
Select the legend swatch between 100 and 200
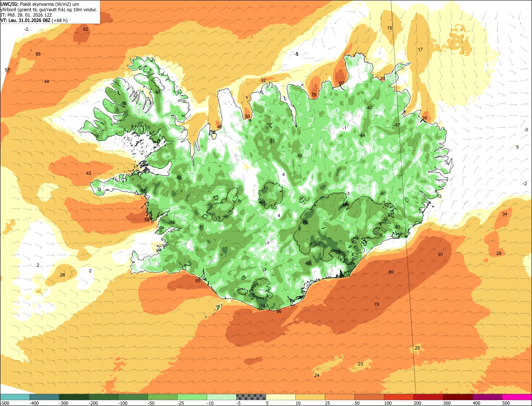[399, 397]
